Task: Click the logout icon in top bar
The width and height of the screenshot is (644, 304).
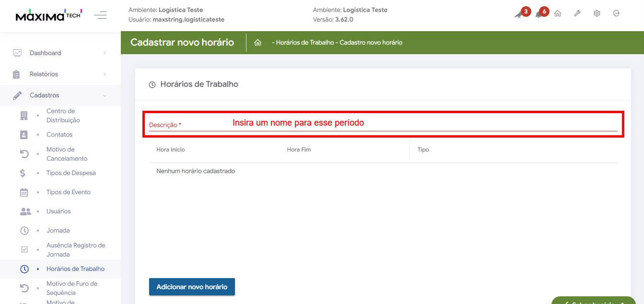Action: click(617, 13)
